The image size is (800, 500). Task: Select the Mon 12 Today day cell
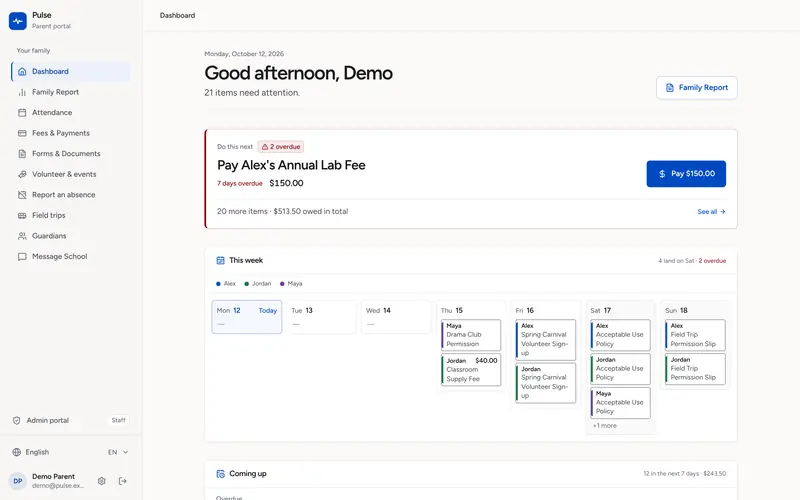(246, 317)
